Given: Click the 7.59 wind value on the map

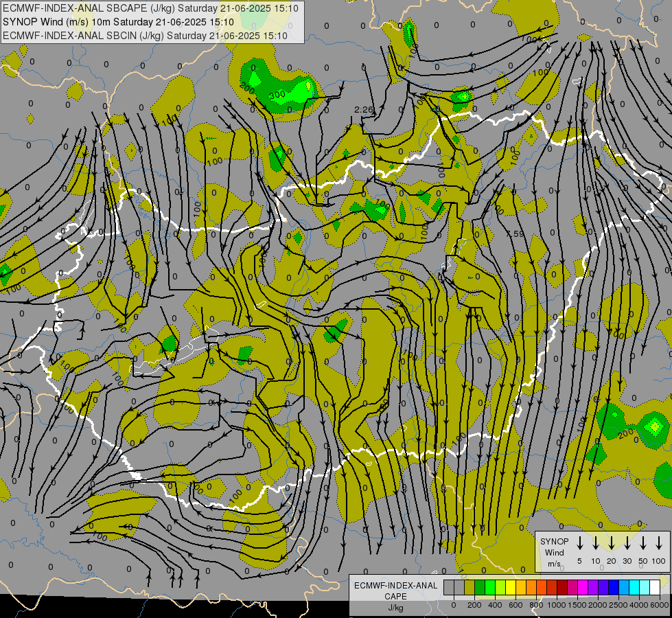Looking at the screenshot, I should click(515, 234).
